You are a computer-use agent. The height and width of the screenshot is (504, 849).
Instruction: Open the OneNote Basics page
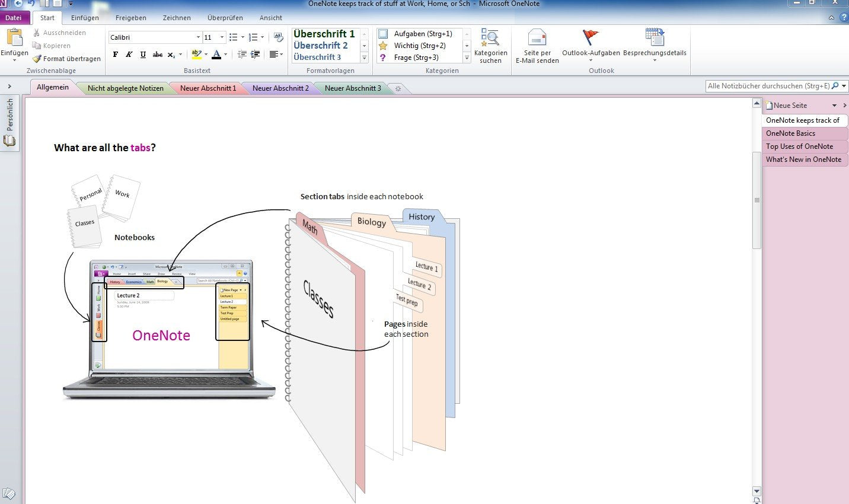point(805,133)
